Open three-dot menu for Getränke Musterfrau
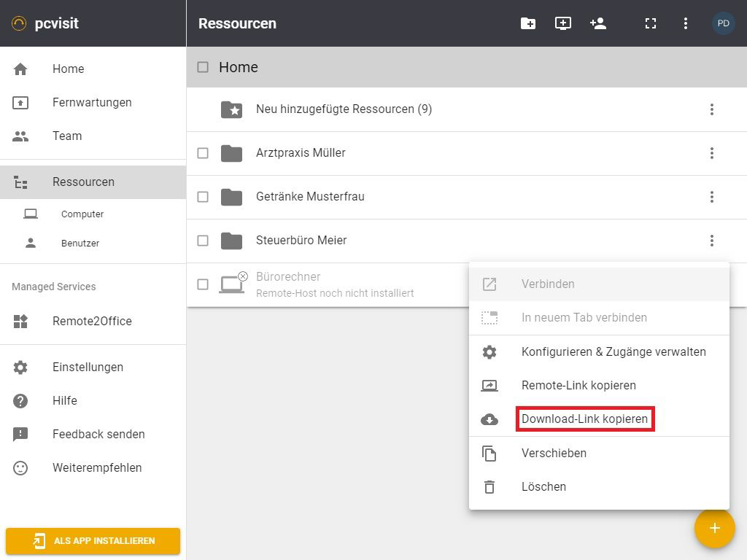The width and height of the screenshot is (747, 560). pyautogui.click(x=711, y=197)
